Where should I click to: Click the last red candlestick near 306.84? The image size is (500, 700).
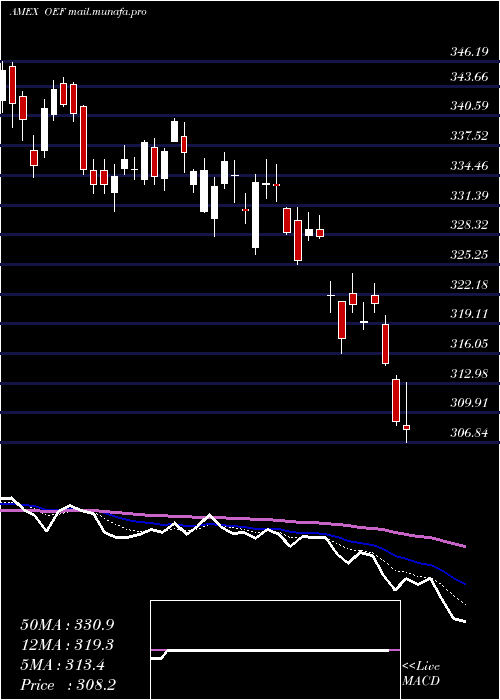tap(406, 427)
